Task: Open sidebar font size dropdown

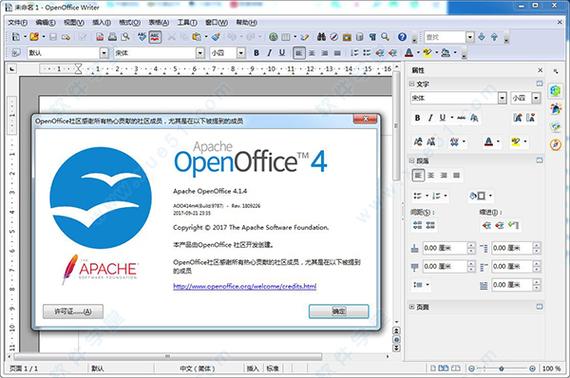Action: pos(536,98)
